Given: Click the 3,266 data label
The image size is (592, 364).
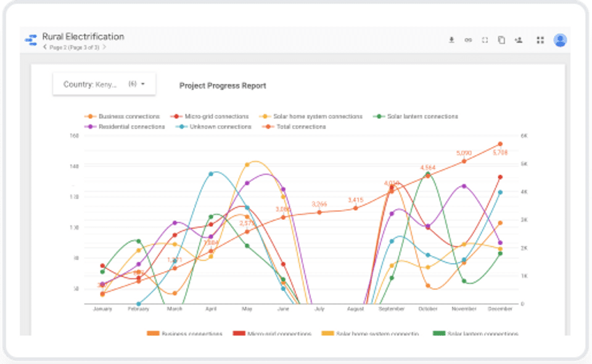Looking at the screenshot, I should point(319,204).
